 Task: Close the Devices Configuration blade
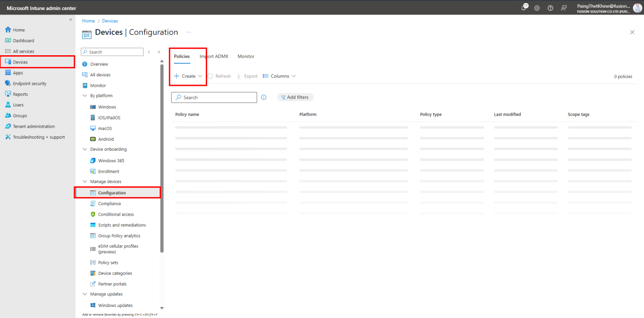(x=632, y=32)
